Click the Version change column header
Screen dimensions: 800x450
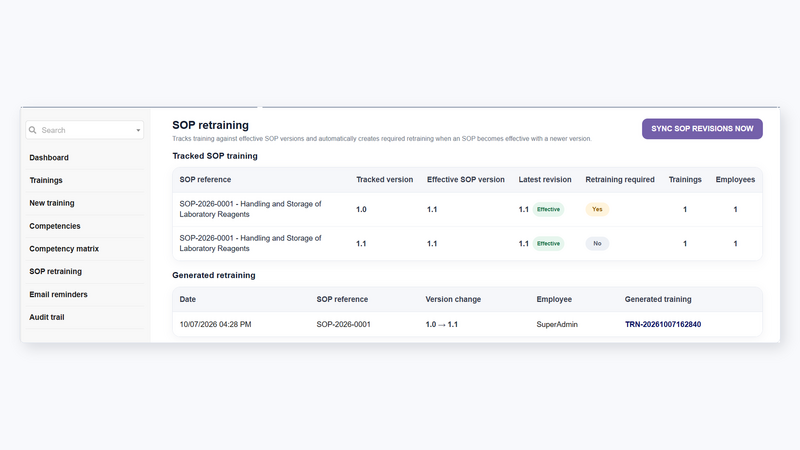point(453,299)
